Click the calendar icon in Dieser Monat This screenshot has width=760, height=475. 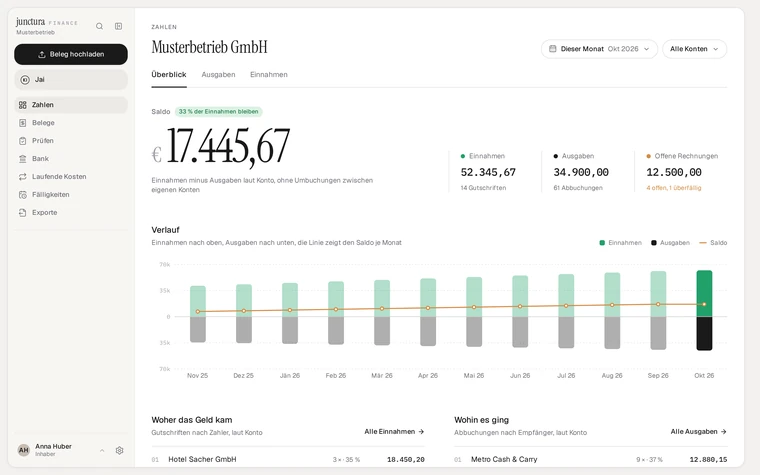point(553,48)
